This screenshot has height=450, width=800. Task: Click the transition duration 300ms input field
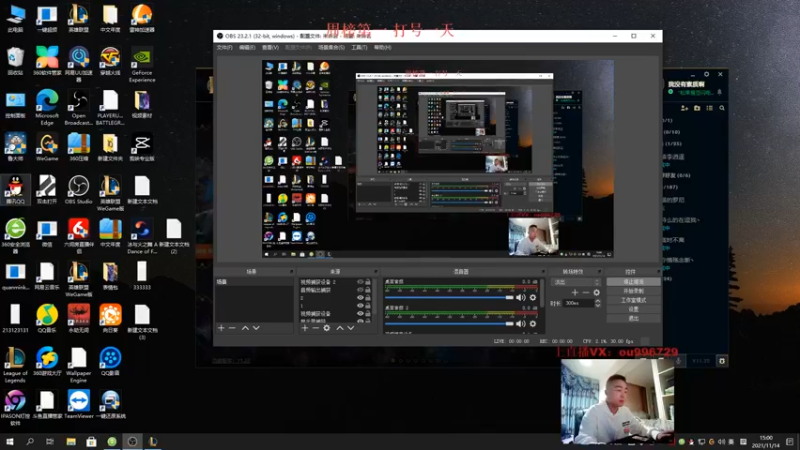click(579, 303)
